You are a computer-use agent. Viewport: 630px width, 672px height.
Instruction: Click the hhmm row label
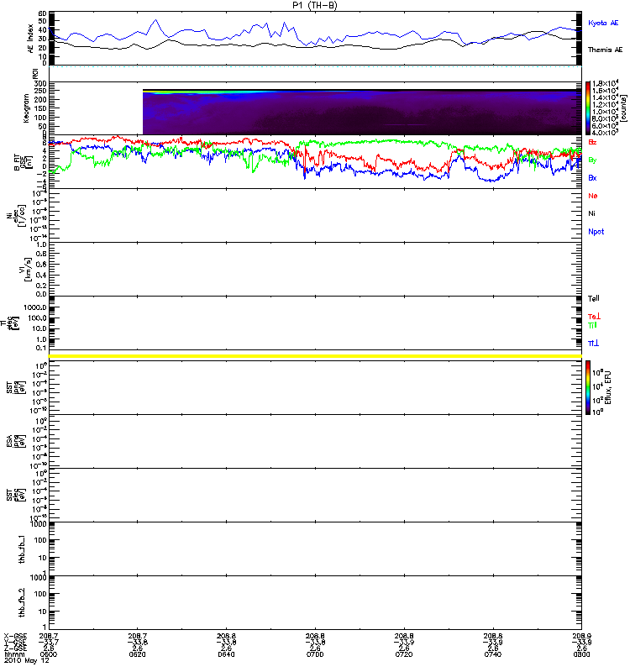tap(14, 654)
